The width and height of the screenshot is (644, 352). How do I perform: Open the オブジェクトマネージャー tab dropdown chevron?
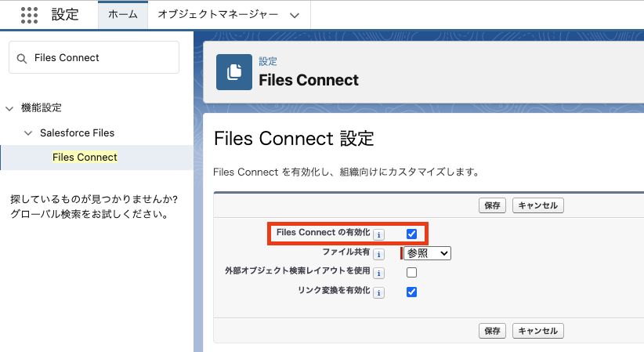pyautogui.click(x=294, y=15)
